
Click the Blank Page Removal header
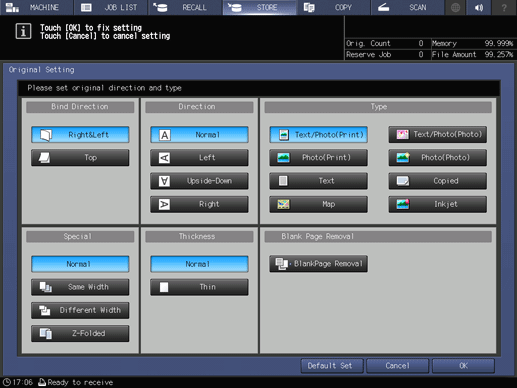[378, 236]
